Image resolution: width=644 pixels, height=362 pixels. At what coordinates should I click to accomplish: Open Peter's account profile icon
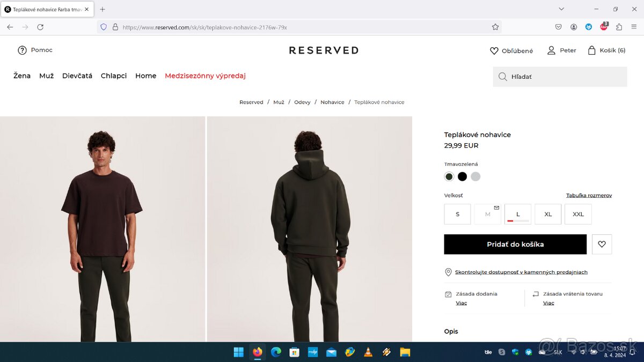(x=551, y=50)
